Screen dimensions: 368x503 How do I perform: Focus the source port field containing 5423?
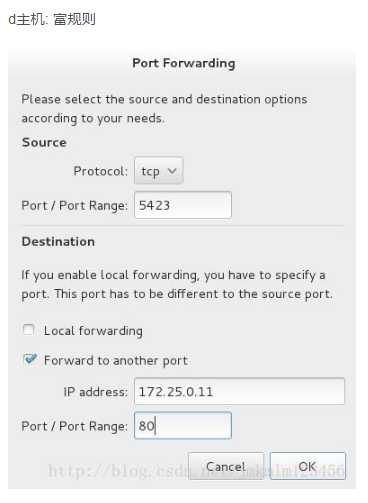[x=183, y=205]
